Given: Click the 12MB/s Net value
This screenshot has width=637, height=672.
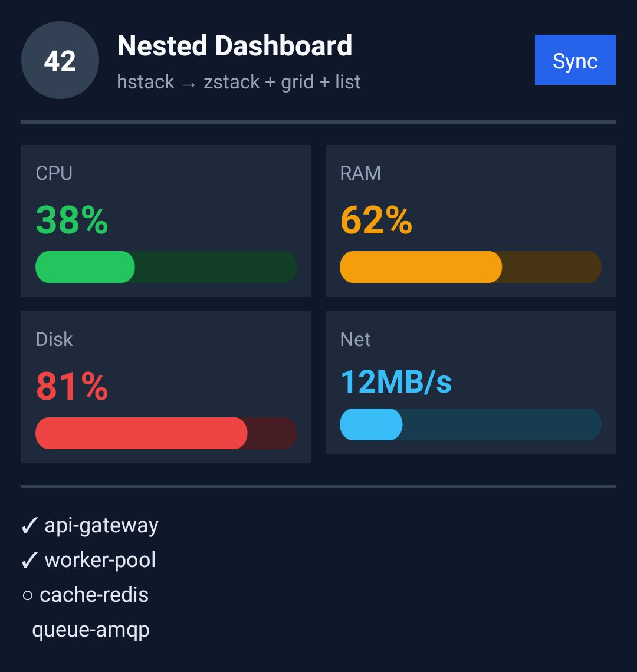Looking at the screenshot, I should 396,382.
